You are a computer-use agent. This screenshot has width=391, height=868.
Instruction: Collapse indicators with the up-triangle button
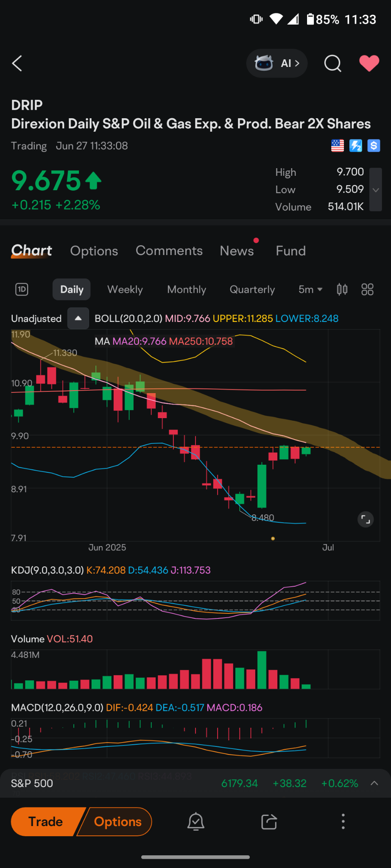78,318
